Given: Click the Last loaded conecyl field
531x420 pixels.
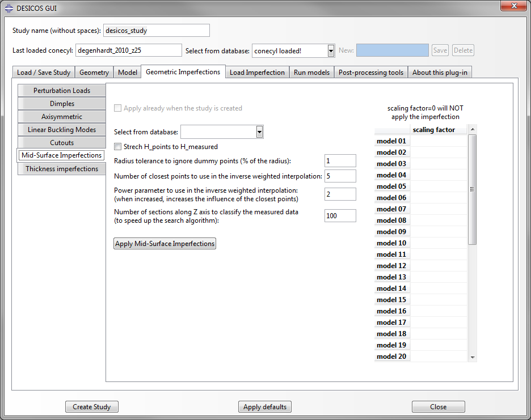Looking at the screenshot, I should (129, 50).
